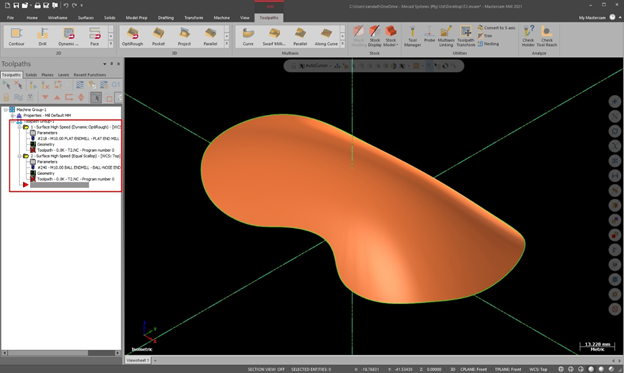The height and width of the screenshot is (373, 624).
Task: Open Quick Access Toolbar customize dropdown
Action: [x=82, y=6]
